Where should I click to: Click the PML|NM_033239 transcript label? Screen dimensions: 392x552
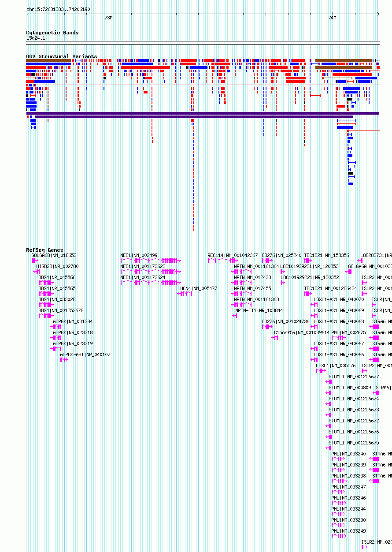tap(348, 465)
